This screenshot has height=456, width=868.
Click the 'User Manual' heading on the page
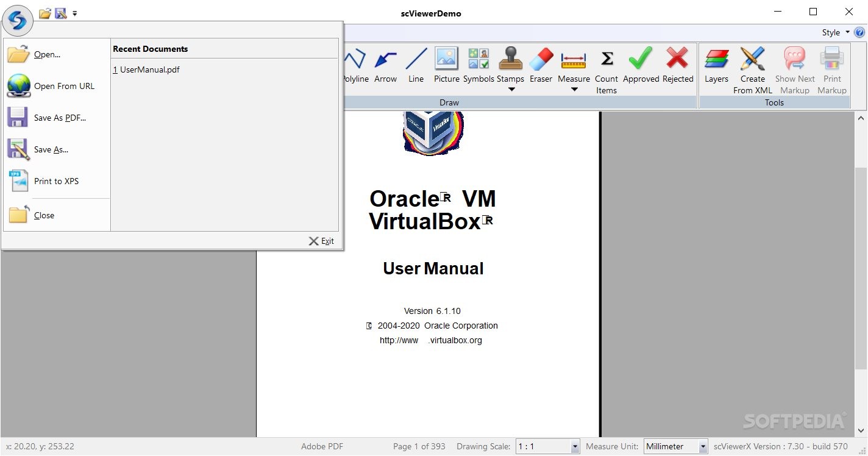pyautogui.click(x=433, y=269)
